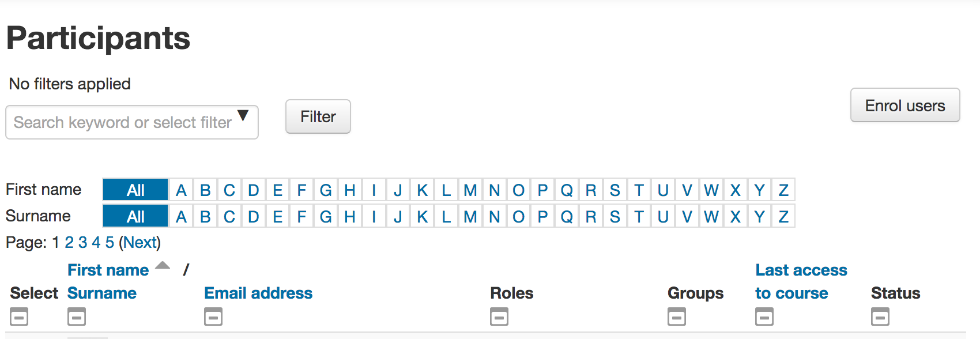Viewport: 980px width, 339px height.
Task: Collapse the First name / Surname column icon
Action: pos(77,317)
